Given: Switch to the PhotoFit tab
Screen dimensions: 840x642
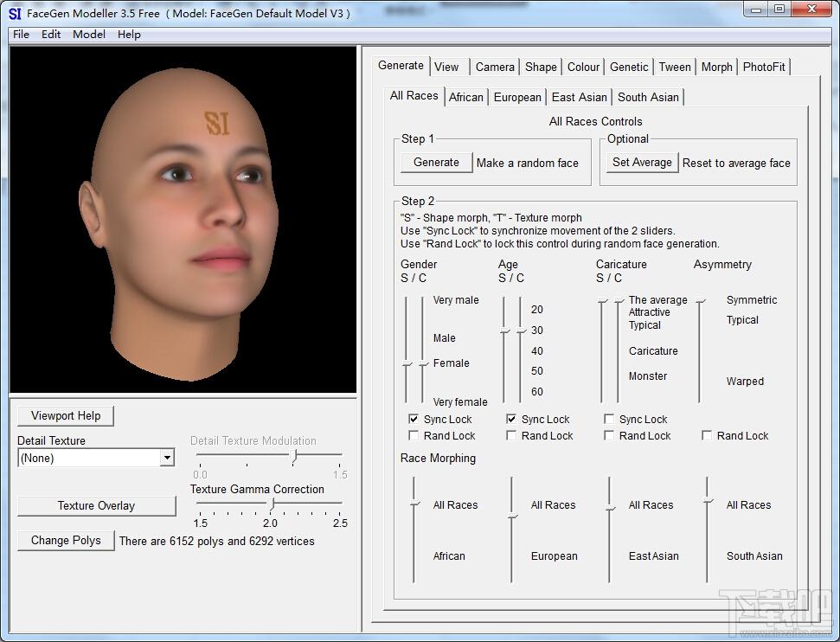Looking at the screenshot, I should pyautogui.click(x=764, y=67).
